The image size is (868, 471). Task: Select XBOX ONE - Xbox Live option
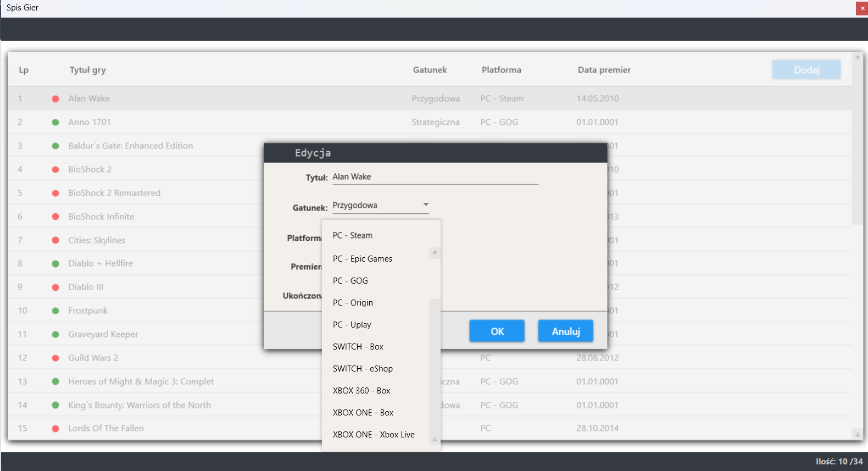click(x=374, y=435)
